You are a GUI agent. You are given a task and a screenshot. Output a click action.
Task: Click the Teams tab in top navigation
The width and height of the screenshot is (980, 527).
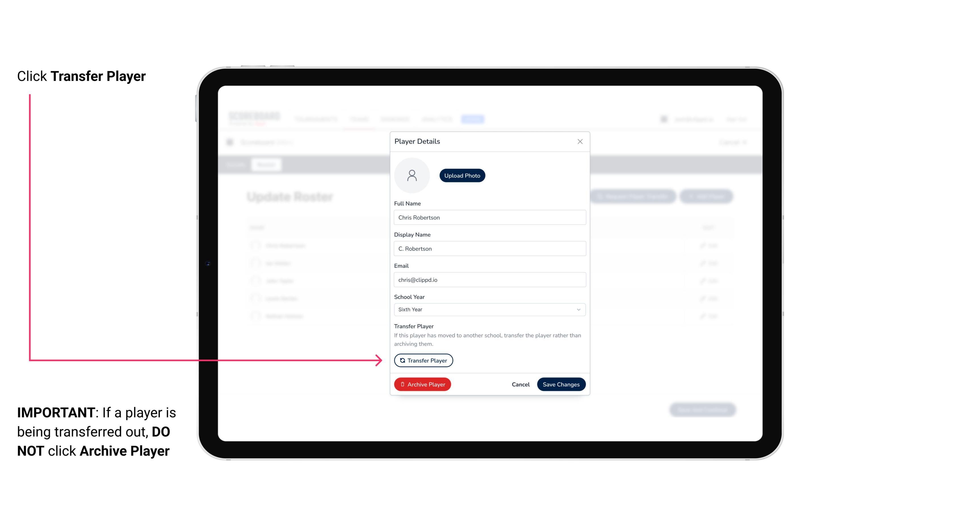(x=360, y=119)
